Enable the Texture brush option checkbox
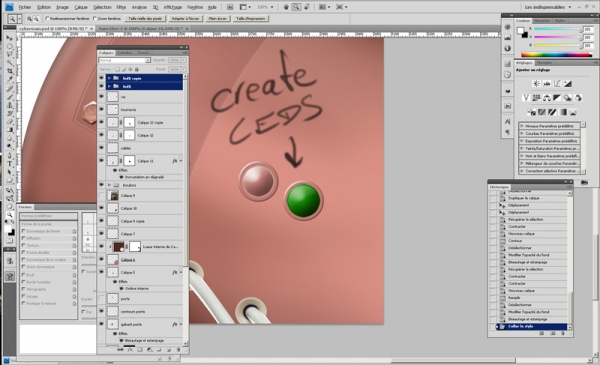600x365 pixels. click(x=23, y=246)
